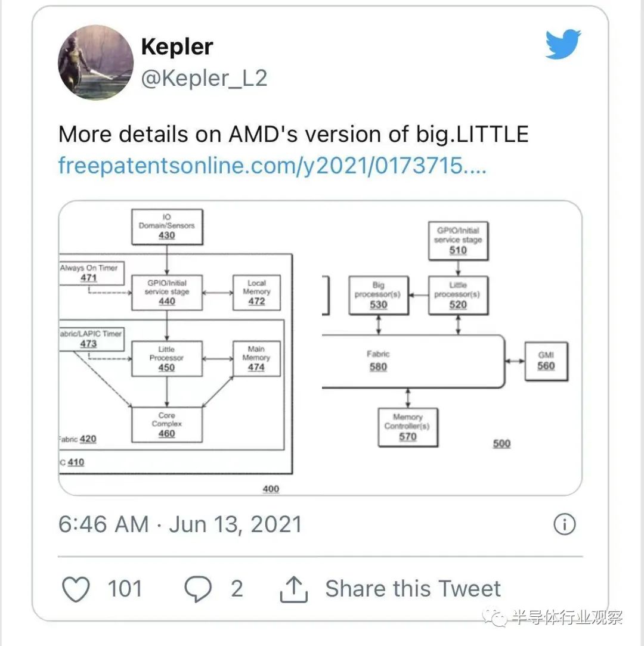The image size is (644, 646).
Task: Click the tweet text about big.LITTLE
Action: (293, 134)
